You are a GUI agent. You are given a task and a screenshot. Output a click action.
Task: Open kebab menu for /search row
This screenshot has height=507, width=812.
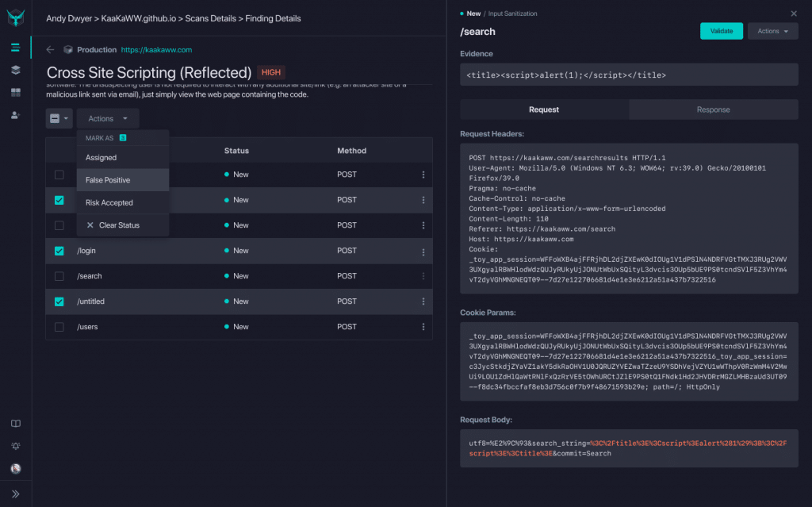coord(423,276)
